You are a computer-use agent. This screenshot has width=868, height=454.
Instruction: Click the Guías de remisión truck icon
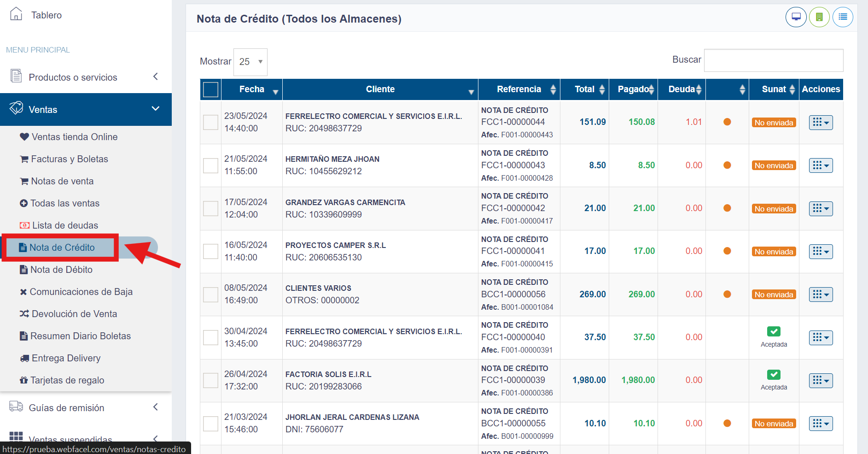point(16,407)
